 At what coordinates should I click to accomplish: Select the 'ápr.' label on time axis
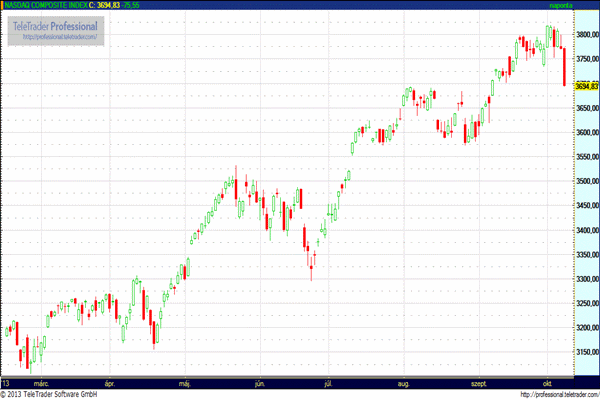(x=110, y=383)
